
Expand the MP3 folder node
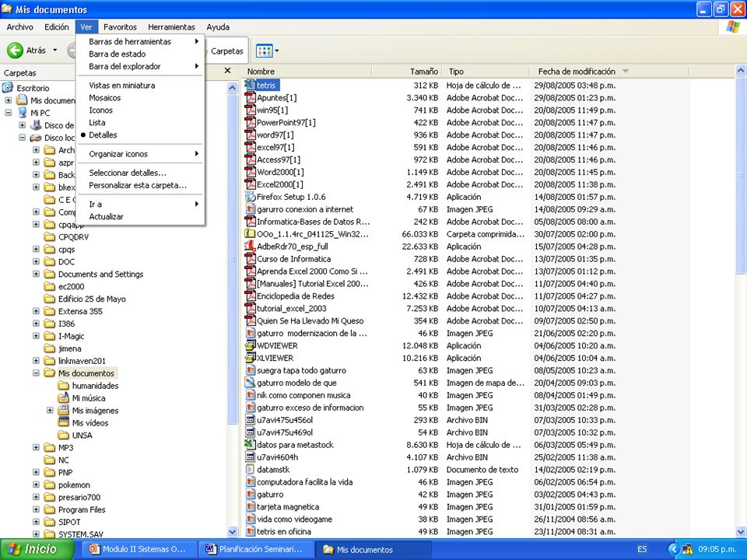coord(37,448)
